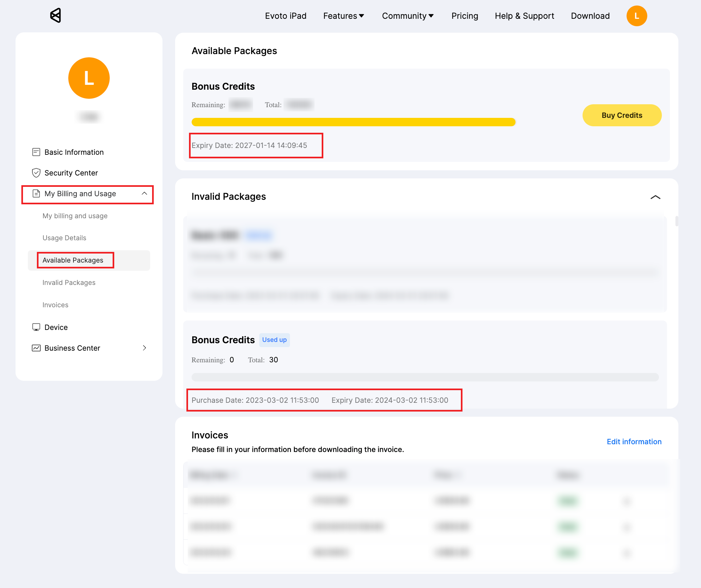Click the yellow Bonus Credits progress bar
Viewport: 701px width, 588px height.
pyautogui.click(x=353, y=122)
